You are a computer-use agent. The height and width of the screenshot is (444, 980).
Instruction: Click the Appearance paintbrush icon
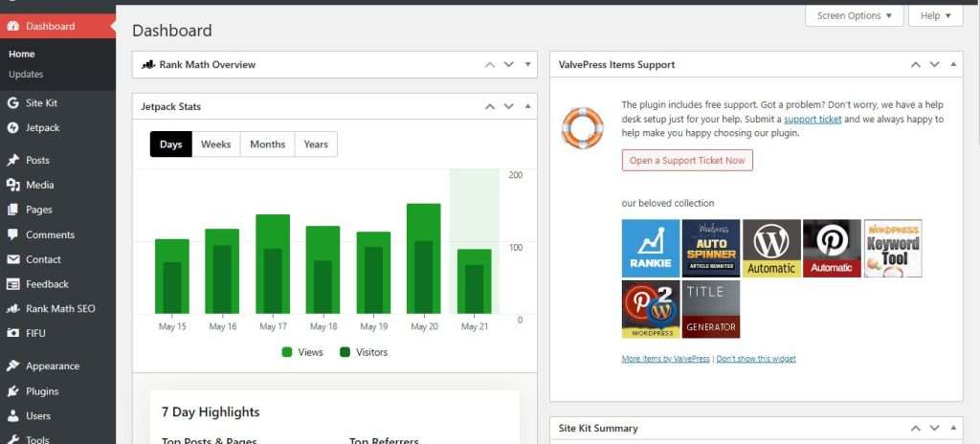click(x=13, y=366)
